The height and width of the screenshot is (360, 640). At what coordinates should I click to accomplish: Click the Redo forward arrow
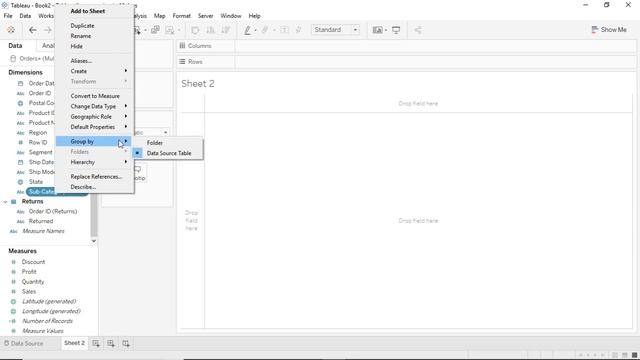pos(47,30)
